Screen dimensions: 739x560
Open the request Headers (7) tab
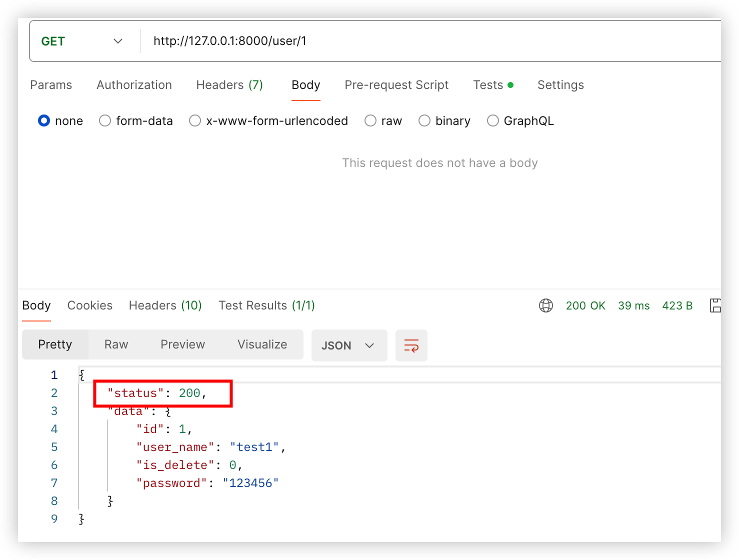229,85
